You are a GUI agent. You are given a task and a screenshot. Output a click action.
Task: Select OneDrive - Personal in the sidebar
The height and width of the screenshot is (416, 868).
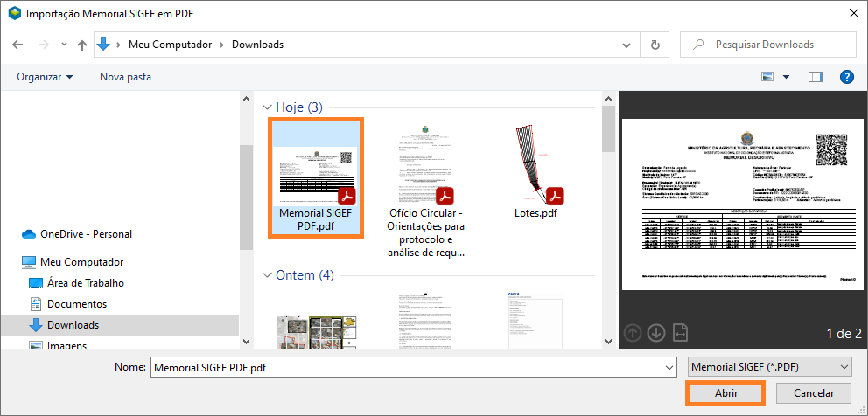tap(86, 234)
